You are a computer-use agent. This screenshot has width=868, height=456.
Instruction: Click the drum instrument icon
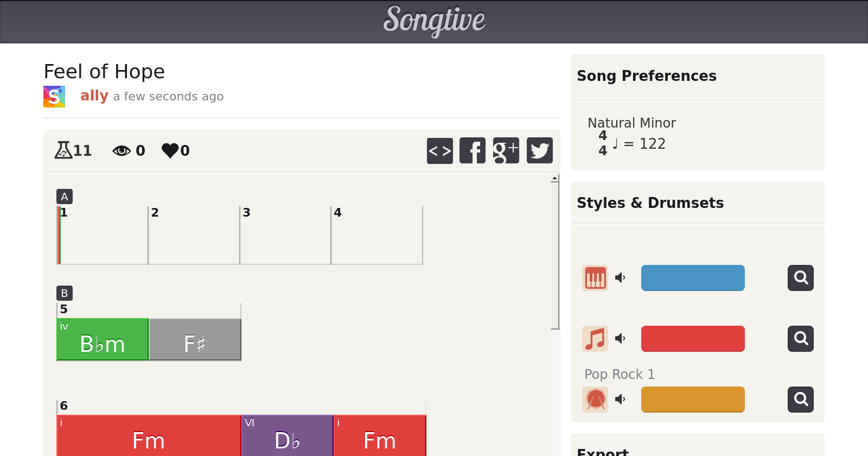pos(595,400)
